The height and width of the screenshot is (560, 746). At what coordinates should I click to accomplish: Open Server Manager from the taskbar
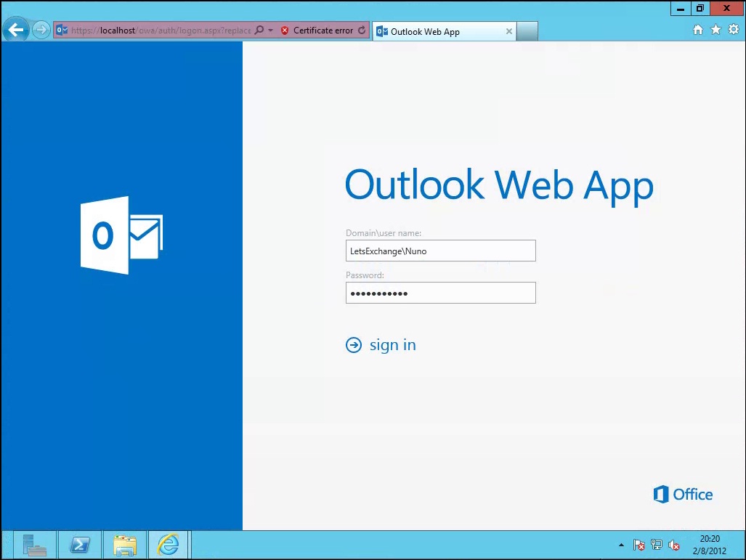(x=35, y=545)
